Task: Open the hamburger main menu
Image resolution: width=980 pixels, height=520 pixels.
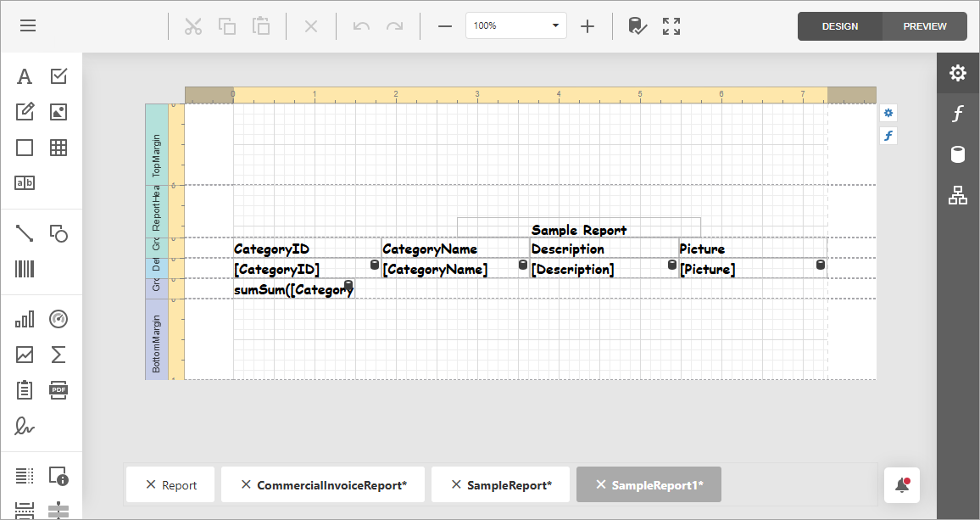Action: (x=28, y=25)
